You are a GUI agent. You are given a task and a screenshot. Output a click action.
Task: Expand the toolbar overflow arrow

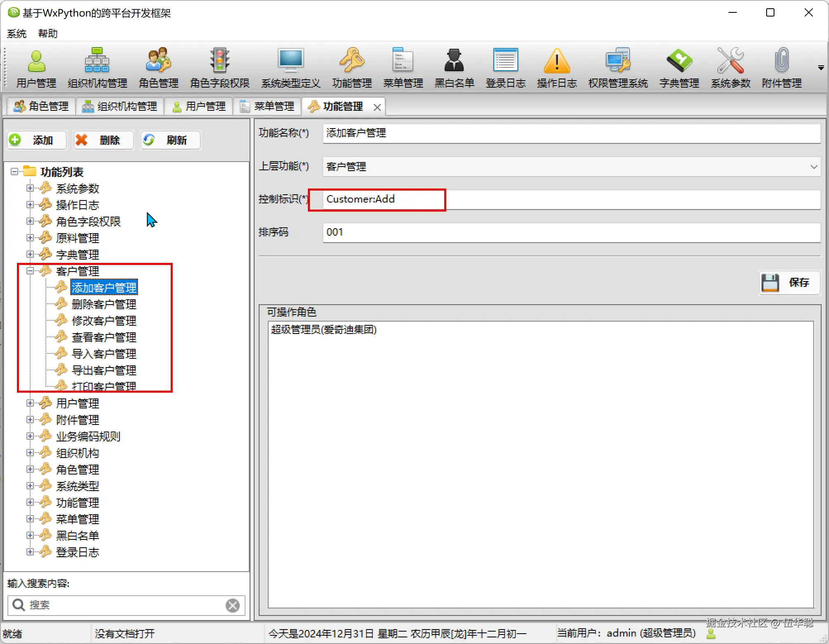pos(821,68)
